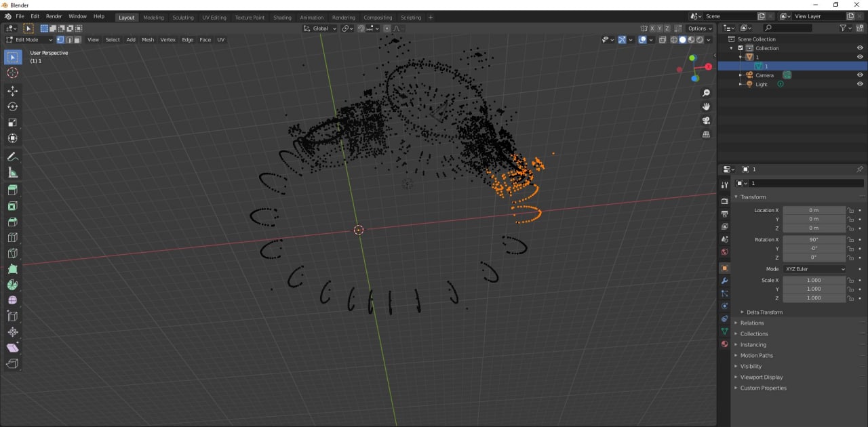Activate the Inset Faces tool
The height and width of the screenshot is (427, 868).
pyautogui.click(x=12, y=206)
